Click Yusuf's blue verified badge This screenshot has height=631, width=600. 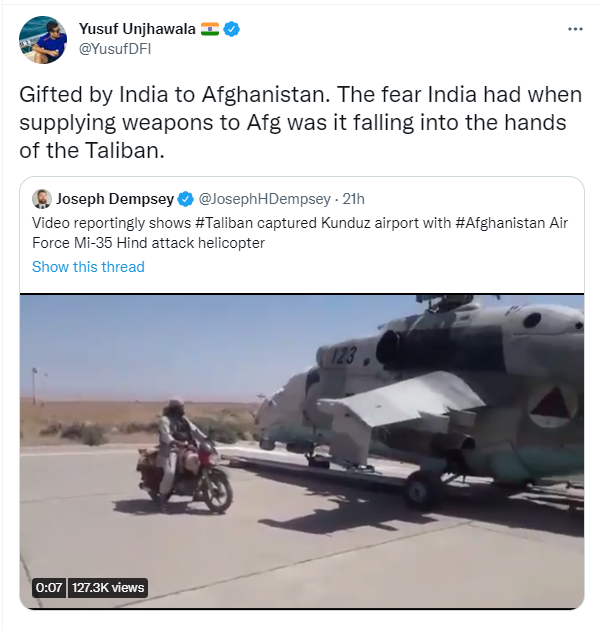(x=231, y=29)
